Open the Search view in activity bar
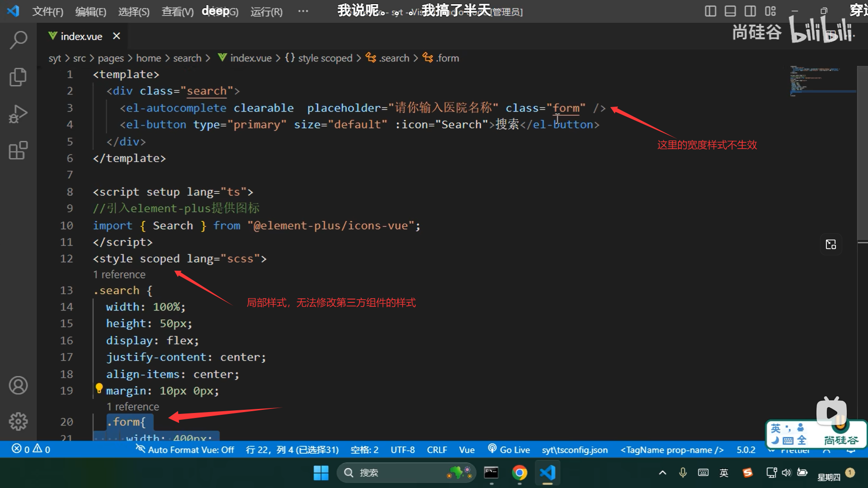Screen dimensions: 868x488 point(18,40)
